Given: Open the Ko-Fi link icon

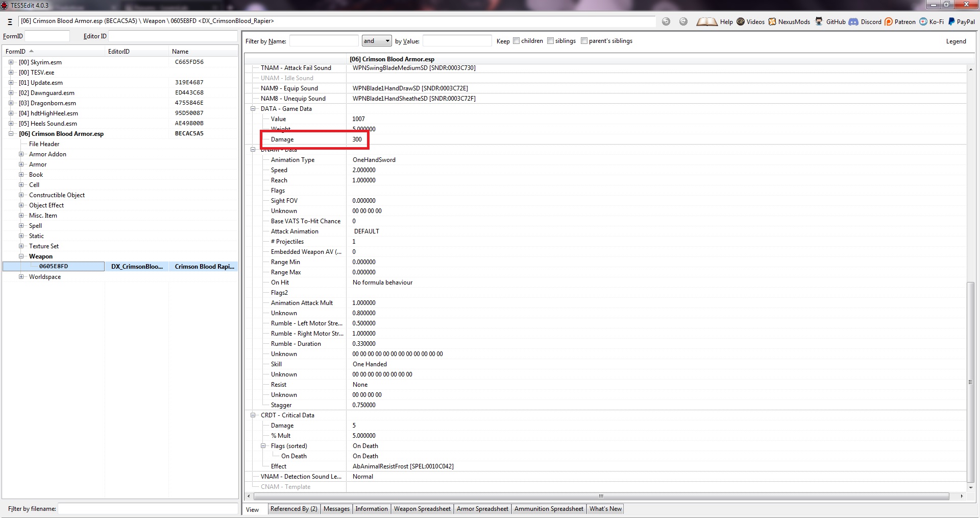Looking at the screenshot, I should coord(923,21).
